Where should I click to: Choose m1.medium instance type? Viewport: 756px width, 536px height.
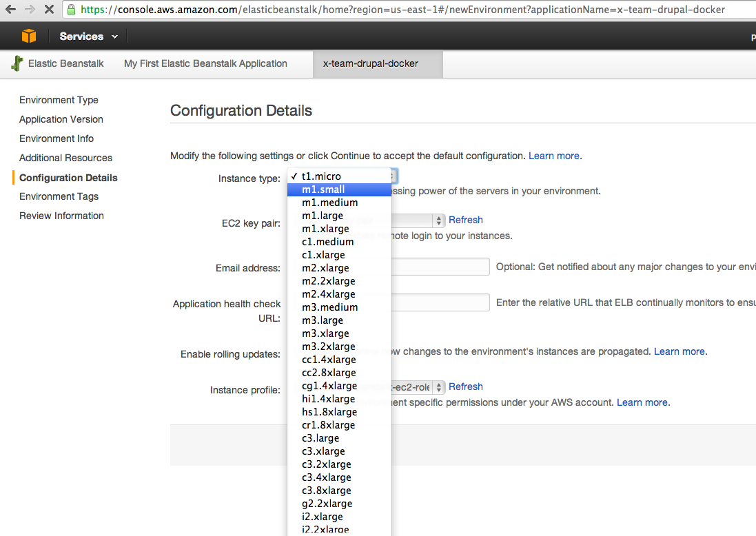coord(339,203)
